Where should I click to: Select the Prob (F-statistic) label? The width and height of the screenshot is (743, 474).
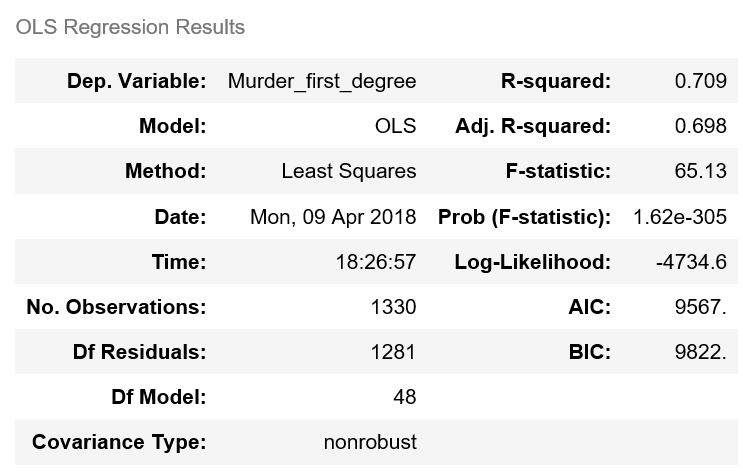pyautogui.click(x=524, y=217)
